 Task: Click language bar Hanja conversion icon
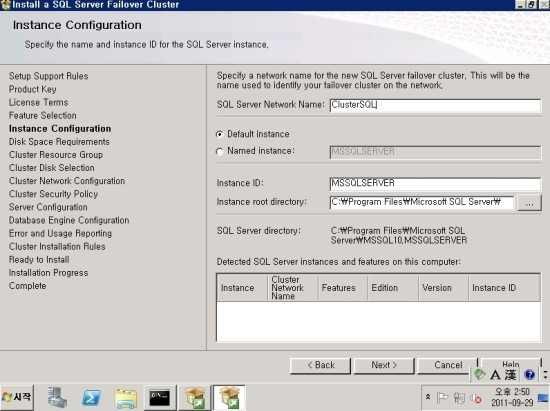point(510,375)
